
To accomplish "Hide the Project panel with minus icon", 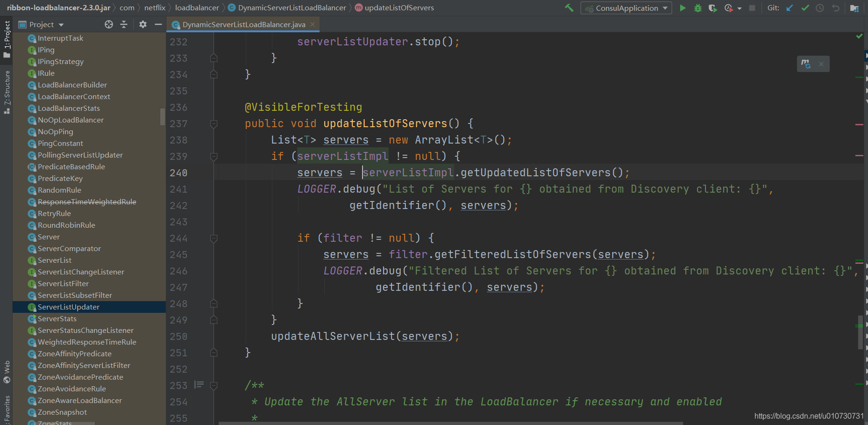I will click(158, 24).
